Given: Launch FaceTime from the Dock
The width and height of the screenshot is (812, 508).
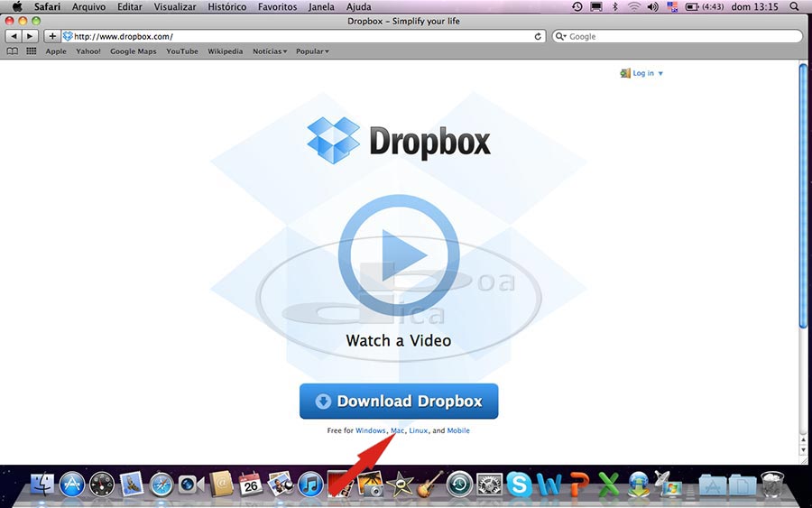Looking at the screenshot, I should (x=191, y=485).
